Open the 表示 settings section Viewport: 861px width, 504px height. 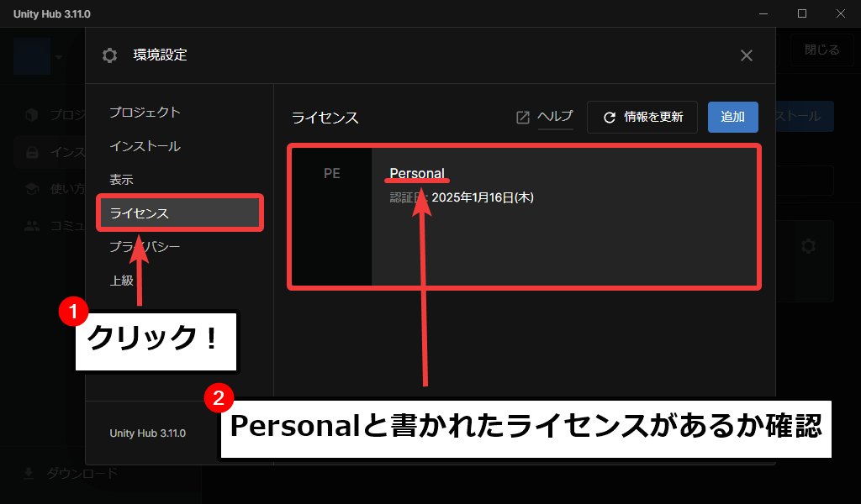coord(121,179)
